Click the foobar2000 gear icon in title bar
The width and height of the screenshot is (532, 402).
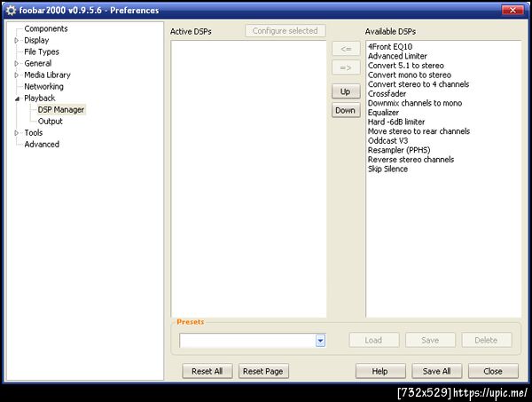click(11, 11)
